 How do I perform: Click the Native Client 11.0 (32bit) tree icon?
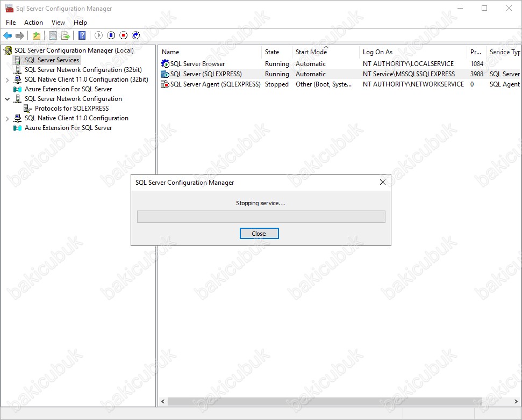(18, 79)
